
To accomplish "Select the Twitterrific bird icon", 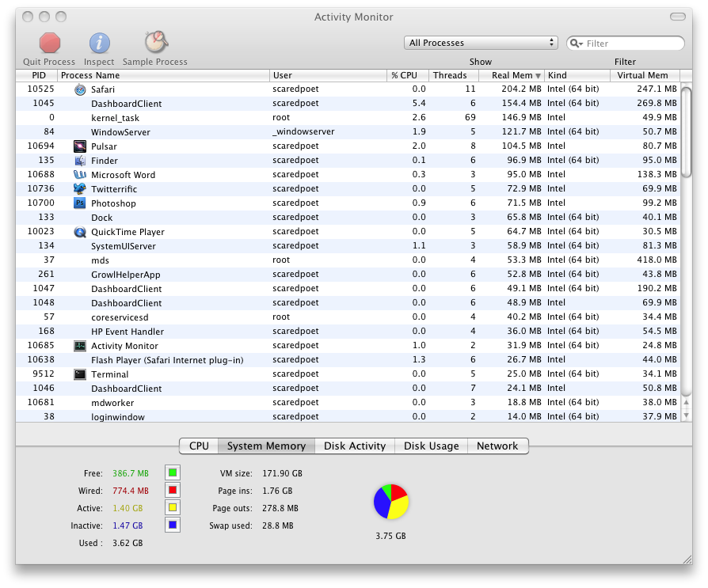I will click(80, 188).
